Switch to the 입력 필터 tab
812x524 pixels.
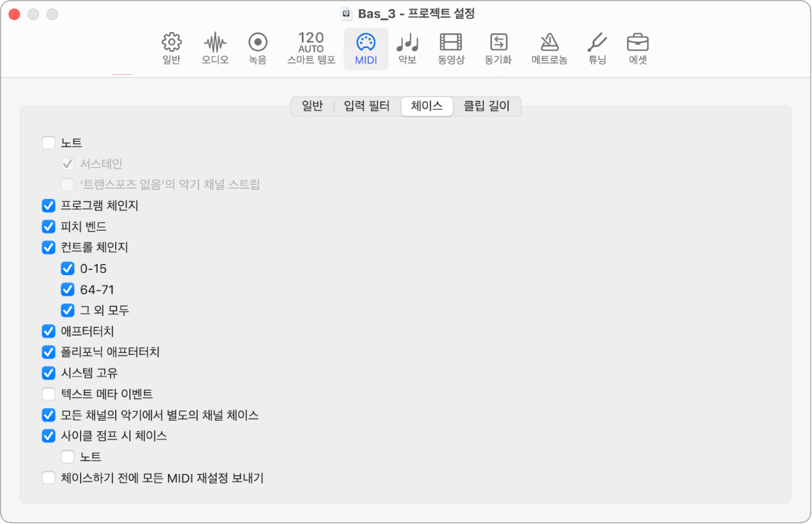point(367,107)
